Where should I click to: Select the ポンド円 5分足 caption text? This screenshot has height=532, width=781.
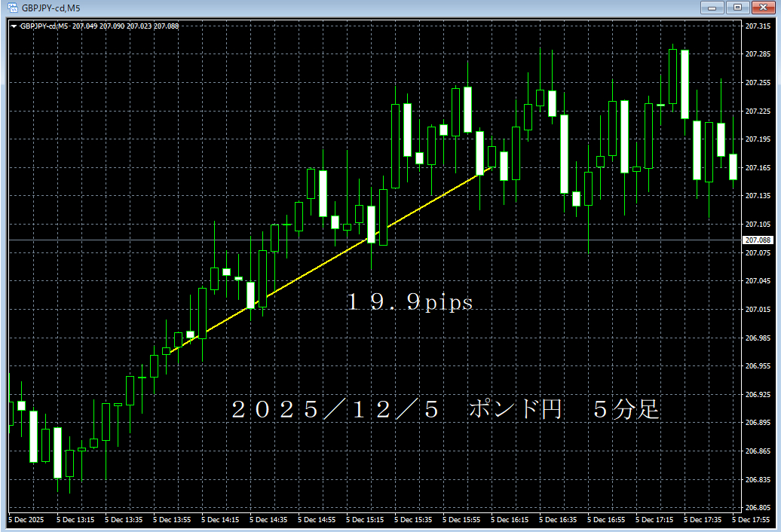click(x=565, y=409)
